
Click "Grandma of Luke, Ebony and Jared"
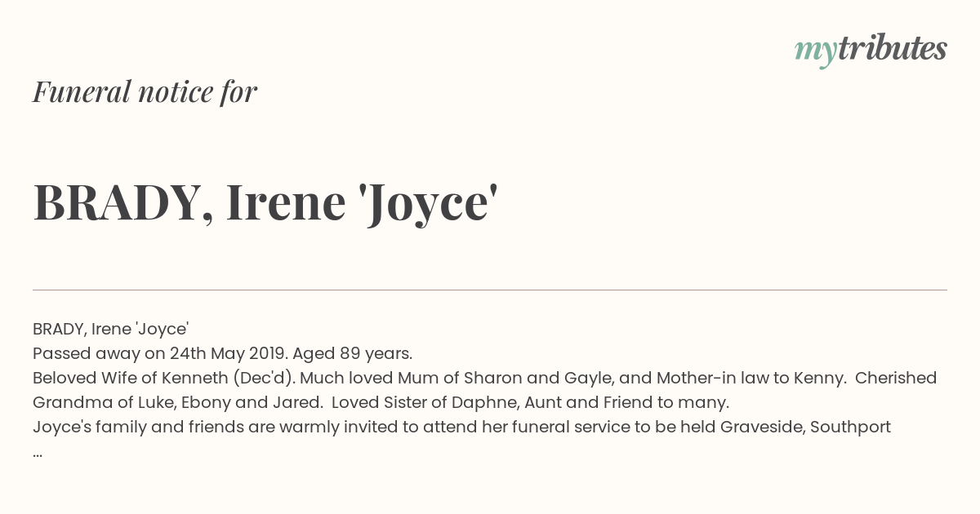click(x=177, y=402)
